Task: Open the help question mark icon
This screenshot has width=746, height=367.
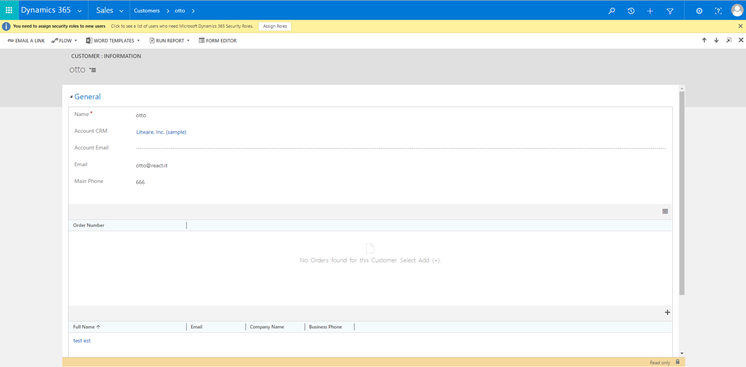Action: [x=718, y=10]
